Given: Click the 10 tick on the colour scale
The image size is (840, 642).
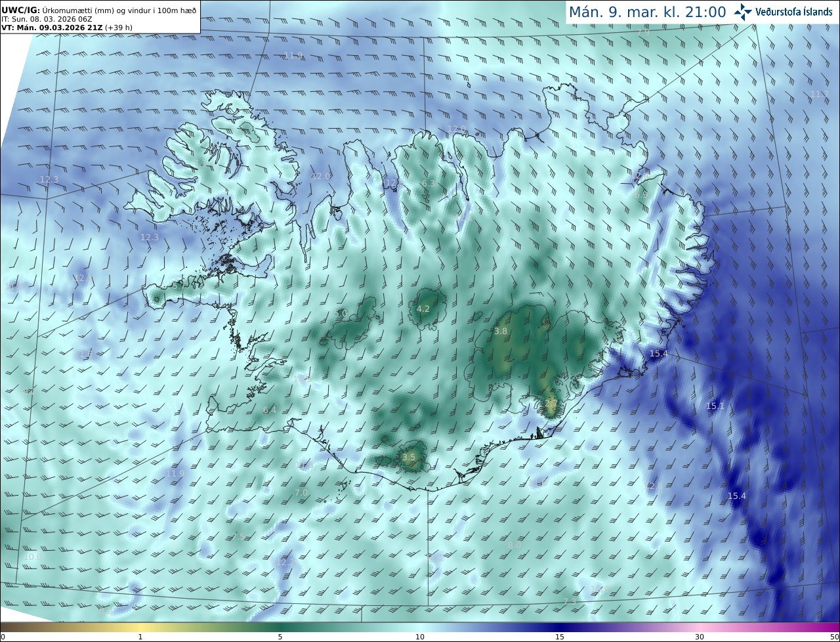Looking at the screenshot, I should pyautogui.click(x=420, y=637).
